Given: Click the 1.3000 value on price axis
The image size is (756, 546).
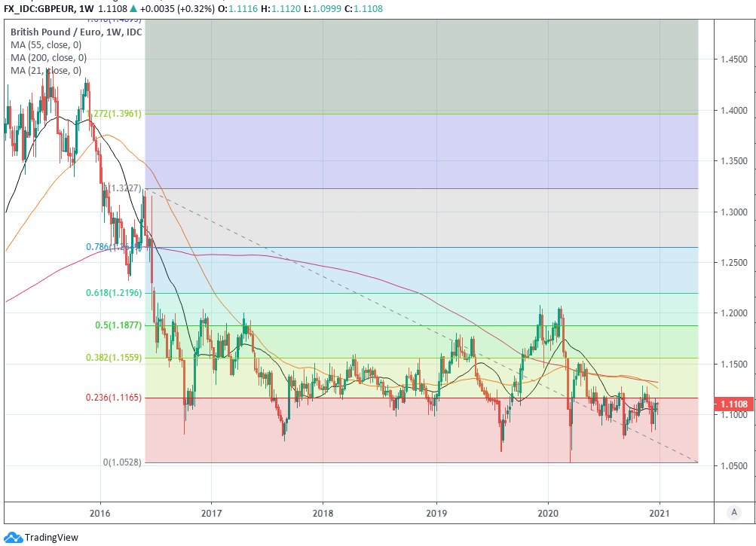Looking at the screenshot, I should click(x=734, y=212).
